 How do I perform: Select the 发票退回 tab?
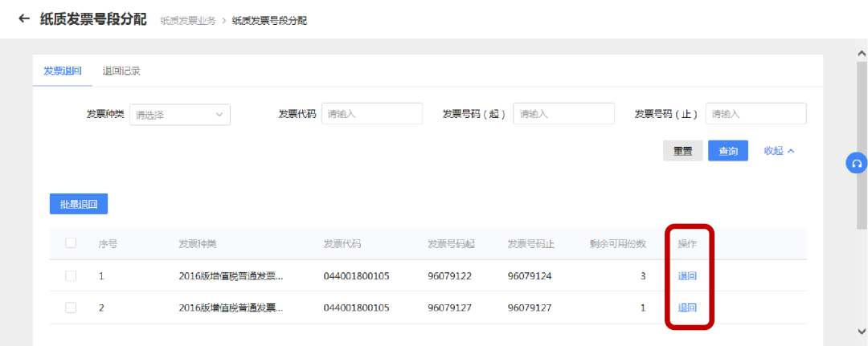63,71
